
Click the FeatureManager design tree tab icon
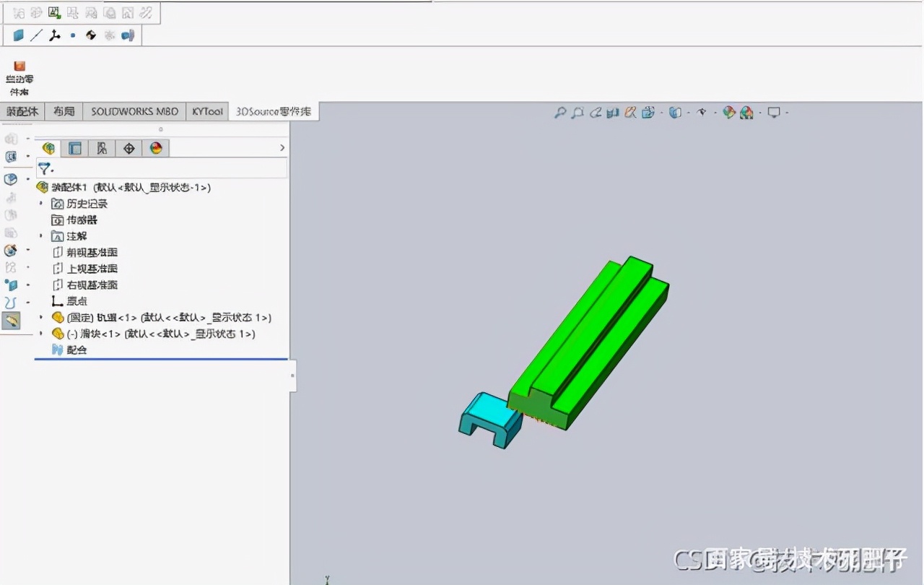pos(49,148)
